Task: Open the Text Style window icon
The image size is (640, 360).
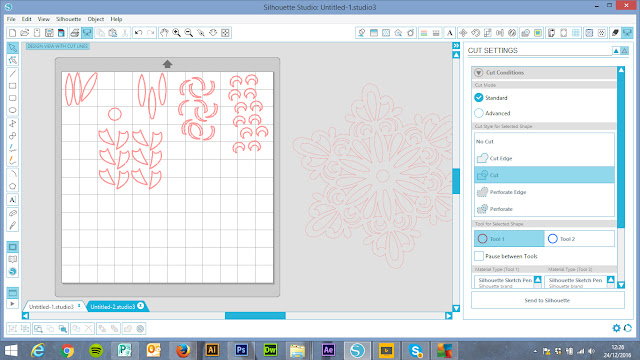Action: [450, 33]
